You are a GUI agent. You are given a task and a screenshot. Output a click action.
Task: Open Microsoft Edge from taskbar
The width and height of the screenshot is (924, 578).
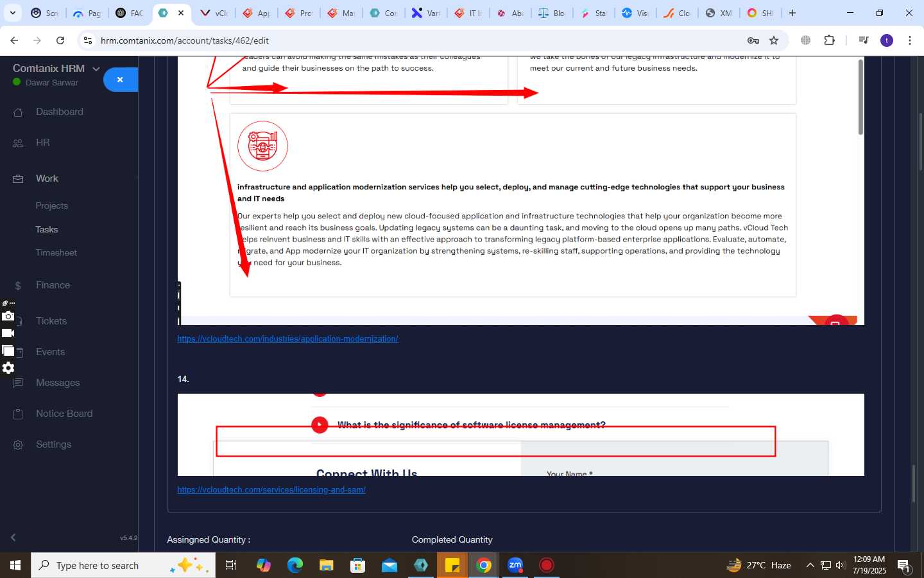pyautogui.click(x=295, y=565)
